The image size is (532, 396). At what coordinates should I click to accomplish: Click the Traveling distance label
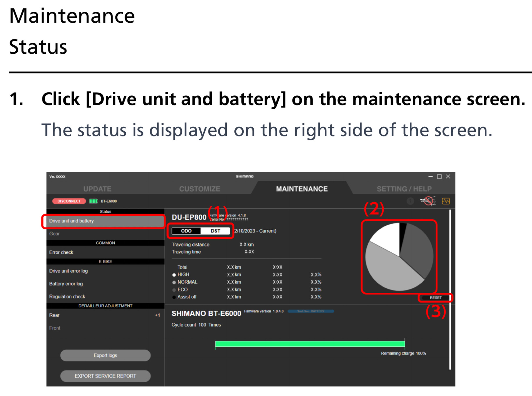[190, 245]
